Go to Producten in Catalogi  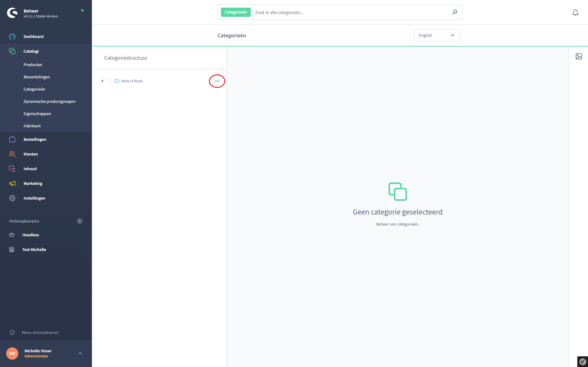[x=33, y=65]
